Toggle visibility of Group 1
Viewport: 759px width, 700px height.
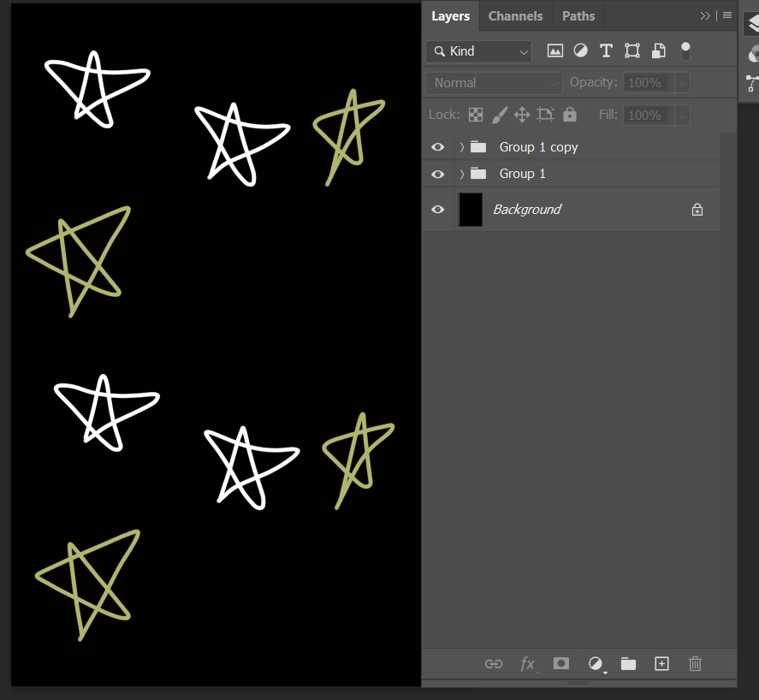coord(437,174)
